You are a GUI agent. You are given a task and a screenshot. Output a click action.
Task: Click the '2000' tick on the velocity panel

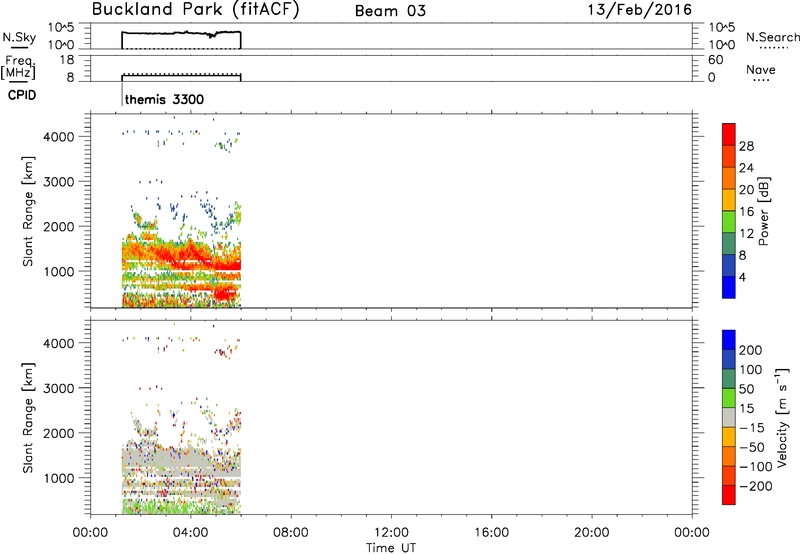pos(59,433)
